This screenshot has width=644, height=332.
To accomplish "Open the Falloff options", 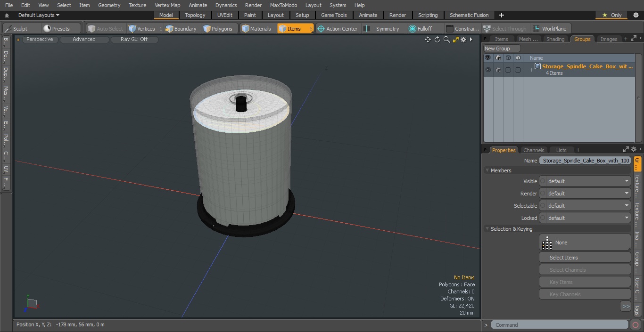I will 420,29.
